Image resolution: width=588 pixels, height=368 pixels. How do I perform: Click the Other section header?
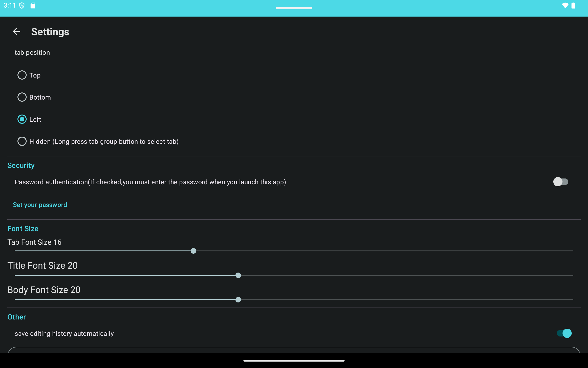pos(17,317)
